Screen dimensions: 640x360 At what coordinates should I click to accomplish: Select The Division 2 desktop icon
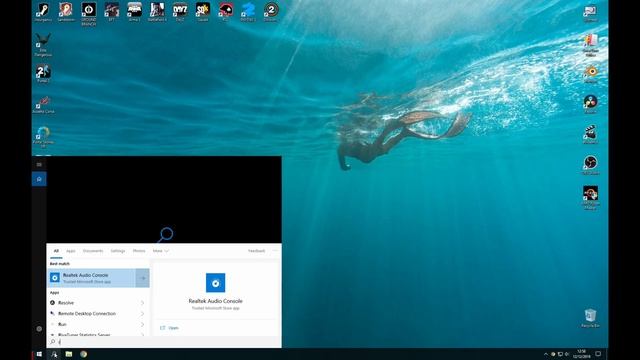(x=271, y=12)
